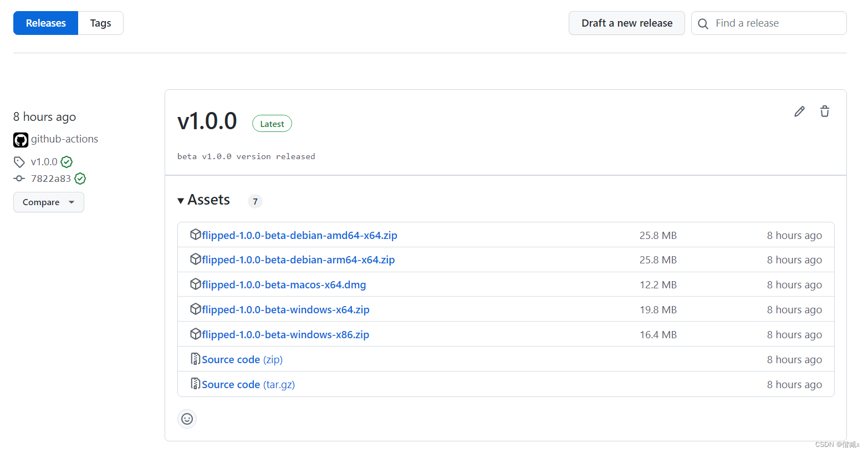
Task: Click the Assets count badge 7
Action: pos(255,201)
